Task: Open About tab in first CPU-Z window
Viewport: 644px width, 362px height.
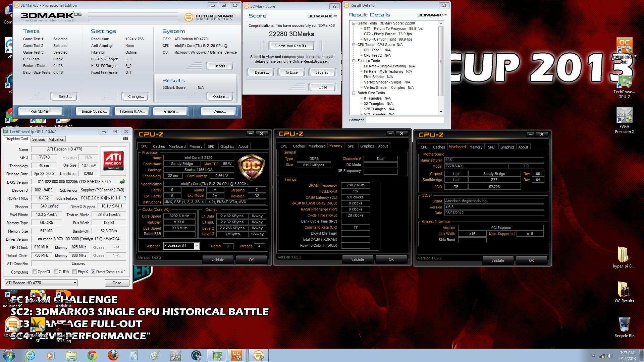Action: (x=243, y=146)
